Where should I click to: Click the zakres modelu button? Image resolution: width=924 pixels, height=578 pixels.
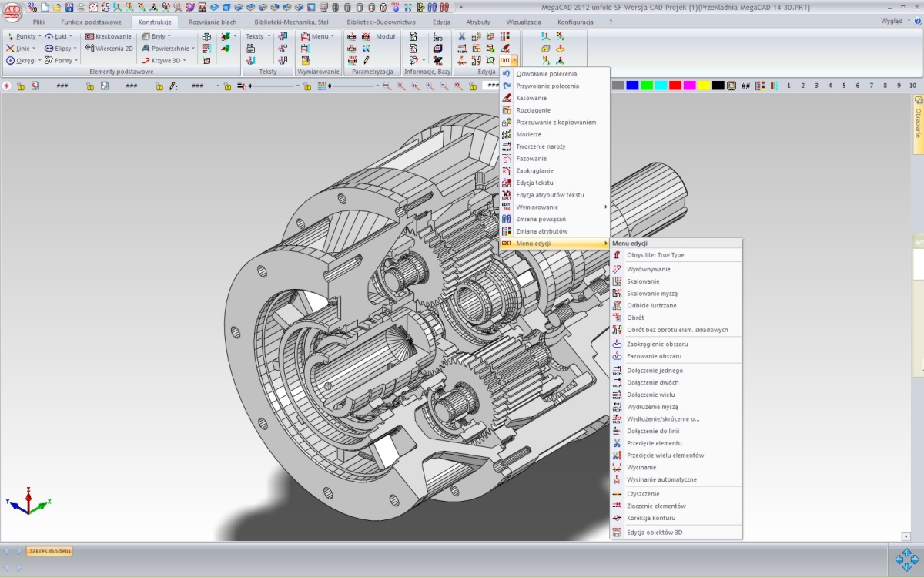pos(48,551)
